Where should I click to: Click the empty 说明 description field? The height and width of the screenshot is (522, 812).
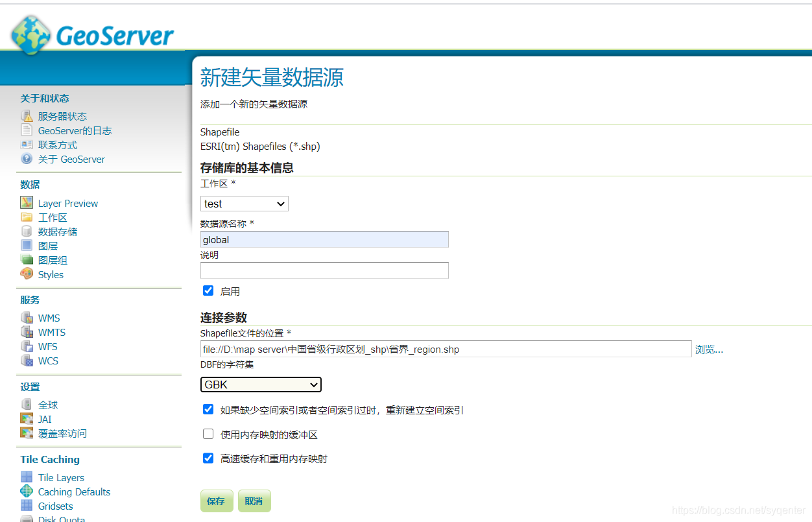[x=324, y=270]
